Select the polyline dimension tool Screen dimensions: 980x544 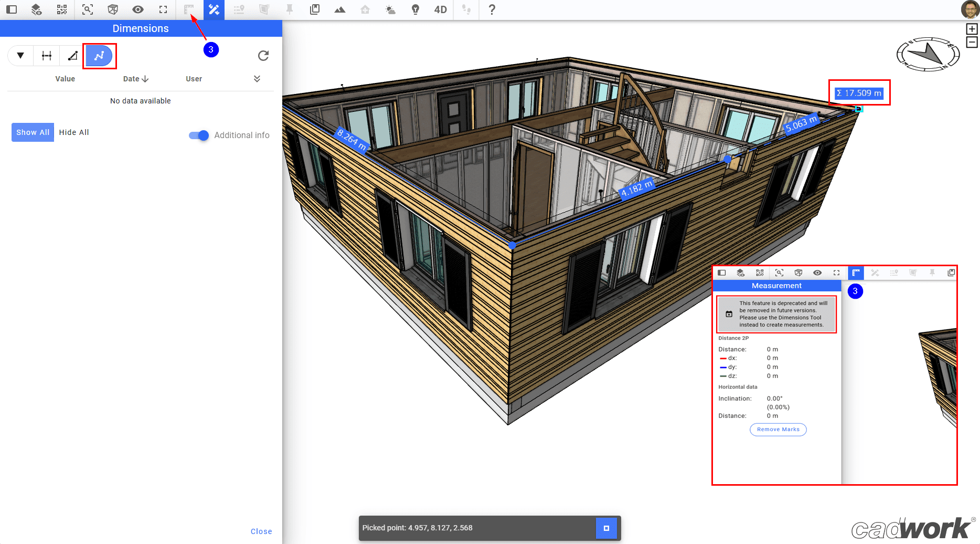99,56
